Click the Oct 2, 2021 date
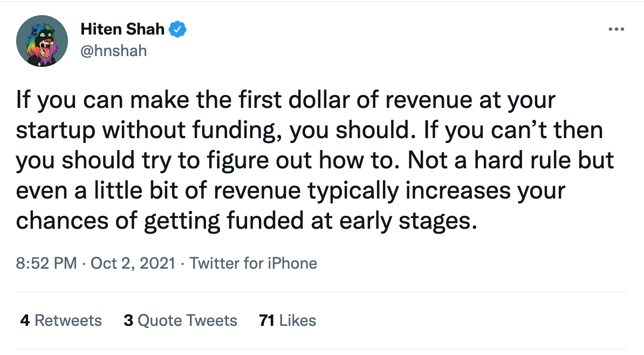The height and width of the screenshot is (355, 644). tap(133, 263)
